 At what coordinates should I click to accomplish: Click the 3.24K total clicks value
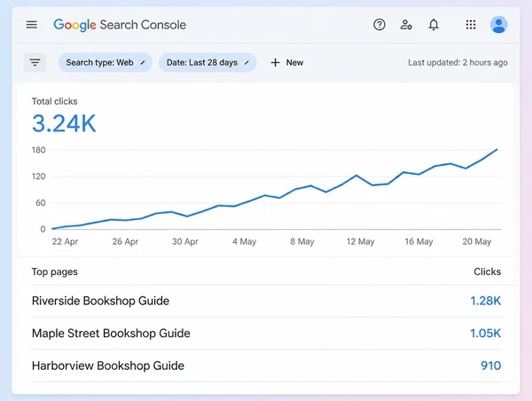click(x=64, y=123)
